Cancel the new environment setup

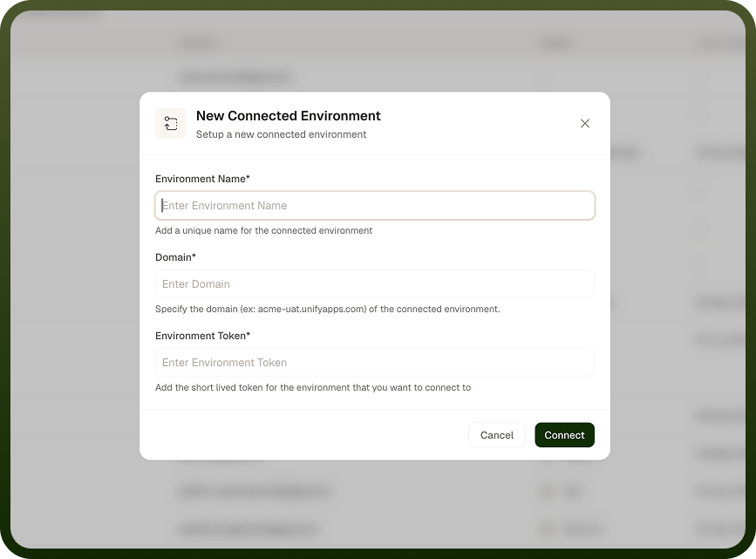[497, 435]
